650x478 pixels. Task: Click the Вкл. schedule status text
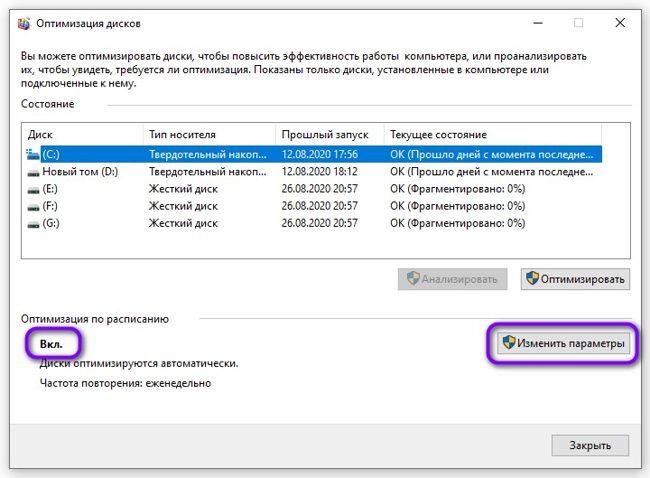coord(51,344)
